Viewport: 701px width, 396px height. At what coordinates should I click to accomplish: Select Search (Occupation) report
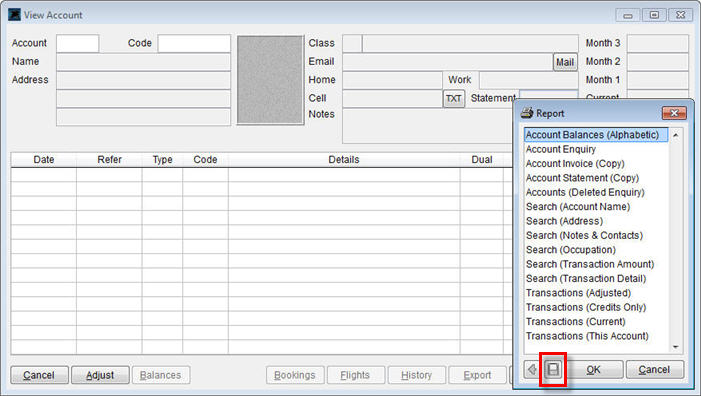click(x=596, y=249)
